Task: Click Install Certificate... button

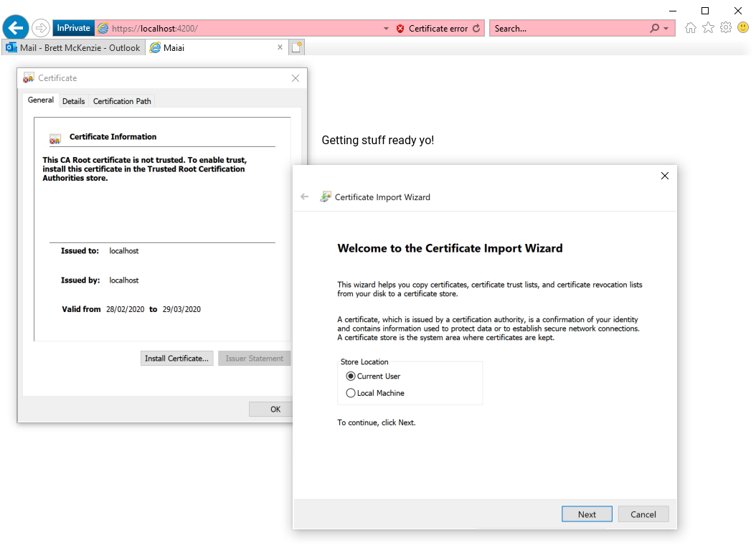Action: click(177, 358)
